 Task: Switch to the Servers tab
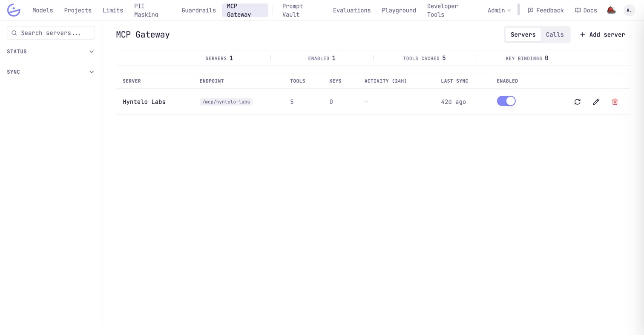click(x=523, y=34)
